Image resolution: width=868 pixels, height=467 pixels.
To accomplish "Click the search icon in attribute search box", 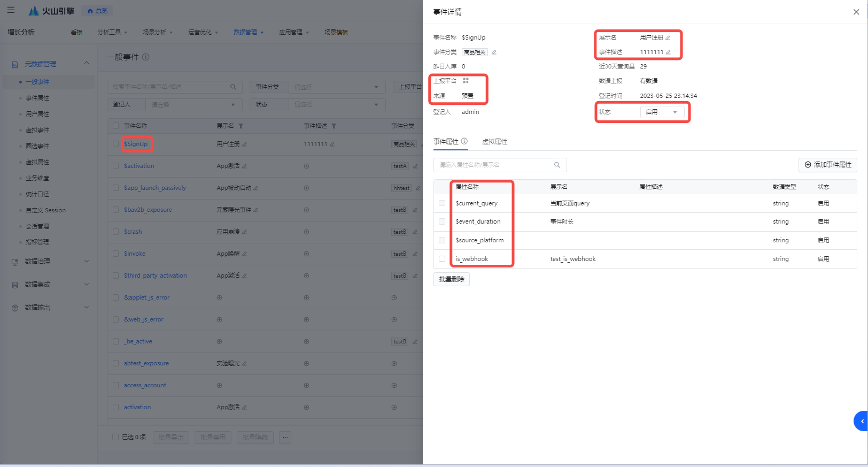I will point(557,165).
